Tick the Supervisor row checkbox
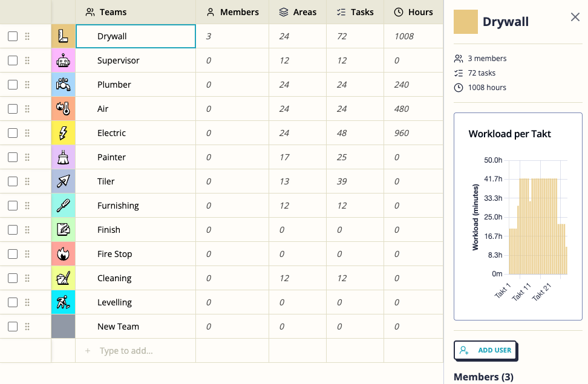588x384 pixels. 13,60
